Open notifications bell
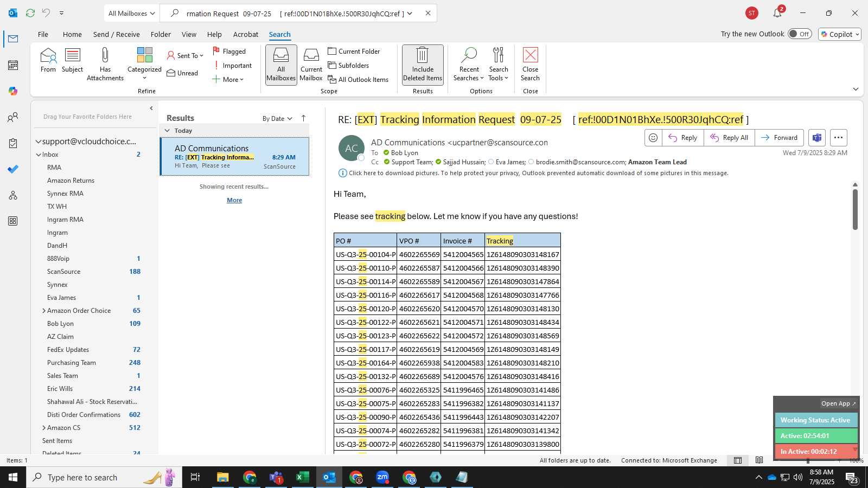The image size is (868, 488). [x=777, y=13]
